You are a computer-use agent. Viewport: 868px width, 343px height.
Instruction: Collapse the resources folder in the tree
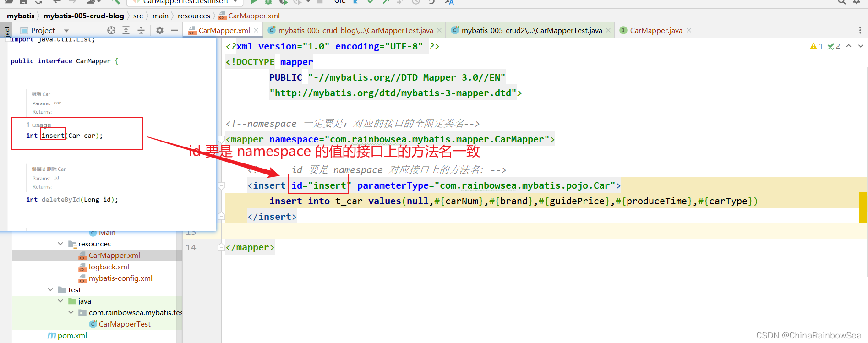[x=60, y=244]
